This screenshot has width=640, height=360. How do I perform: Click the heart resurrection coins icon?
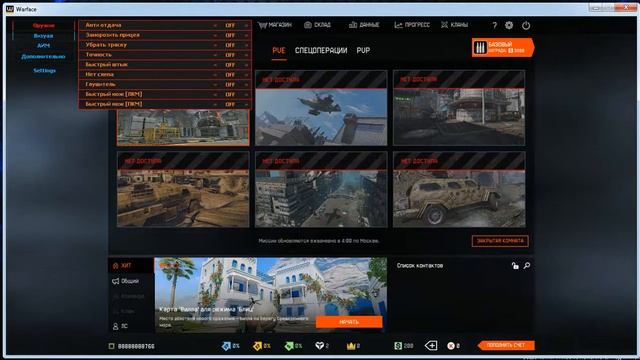point(320,346)
